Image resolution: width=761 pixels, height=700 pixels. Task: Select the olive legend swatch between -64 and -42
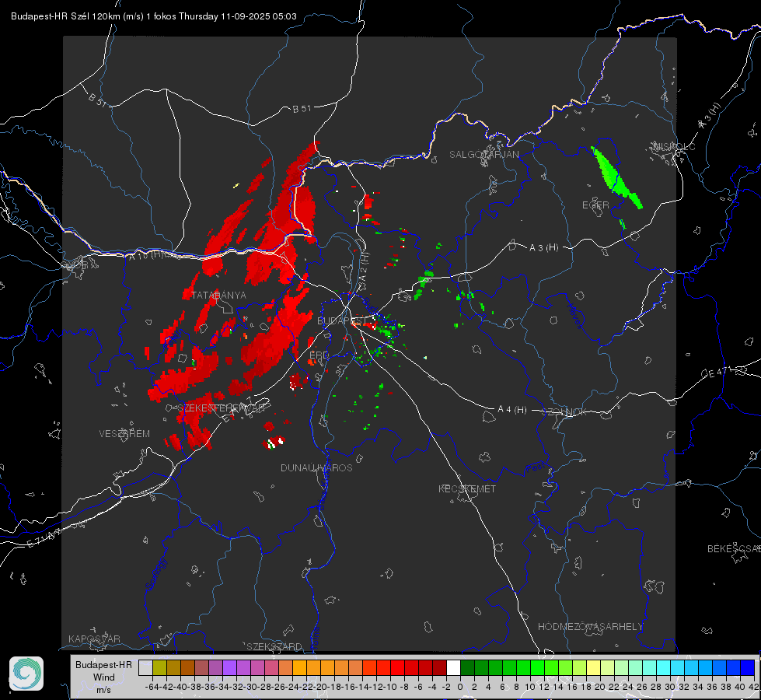[159, 667]
